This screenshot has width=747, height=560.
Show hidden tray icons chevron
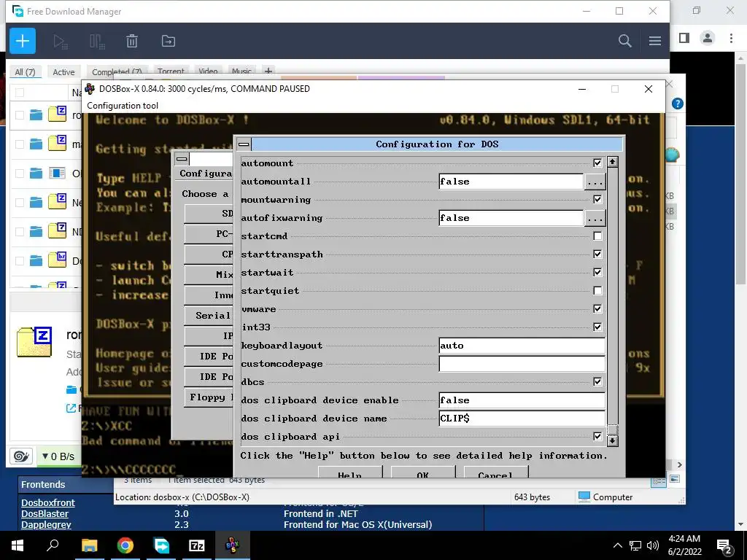click(617, 545)
